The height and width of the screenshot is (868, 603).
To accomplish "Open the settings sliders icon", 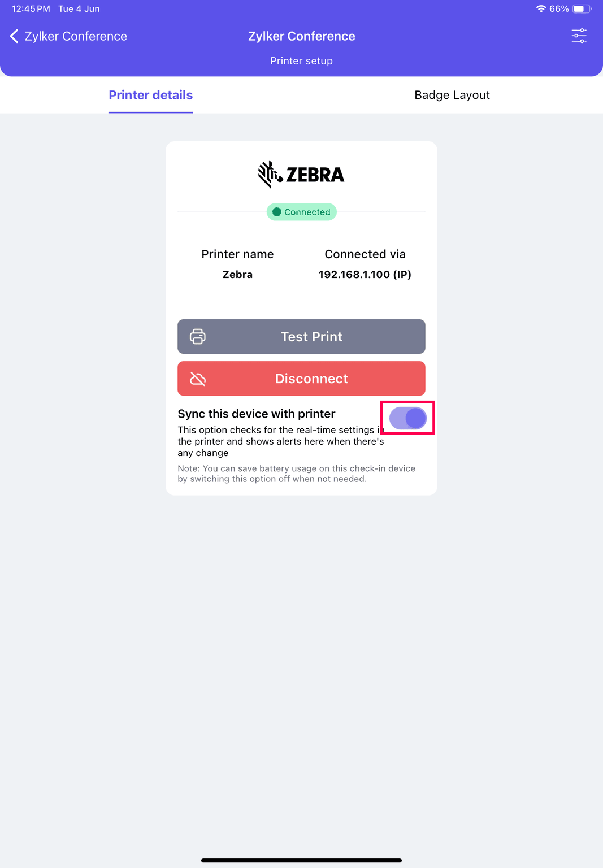I will click(579, 36).
